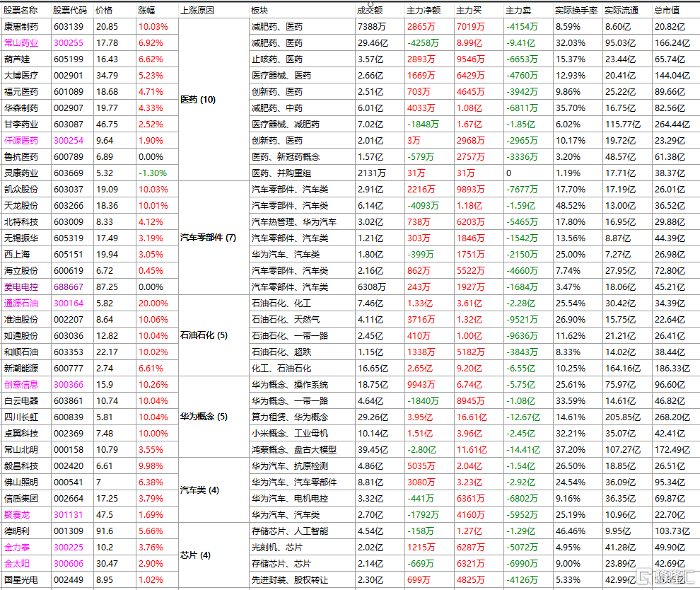The height and width of the screenshot is (590, 700).
Task: Click stock code 300254
Action: click(69, 141)
